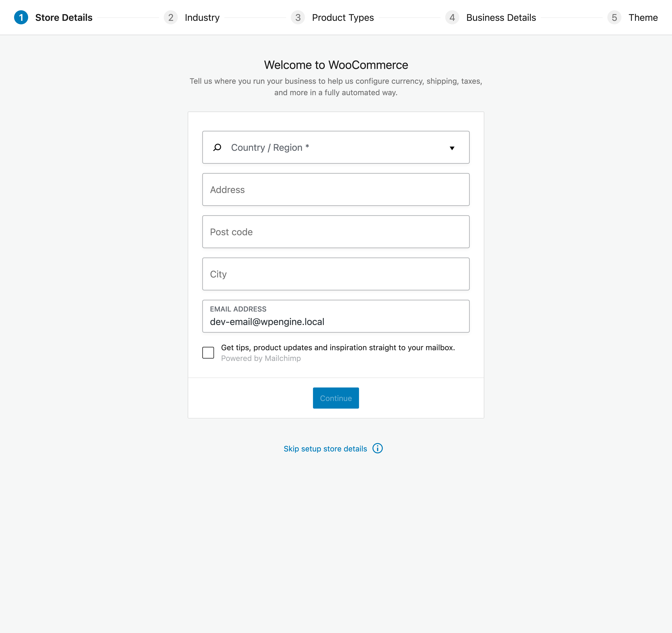Click into the Post code field
The image size is (672, 633).
[336, 232]
